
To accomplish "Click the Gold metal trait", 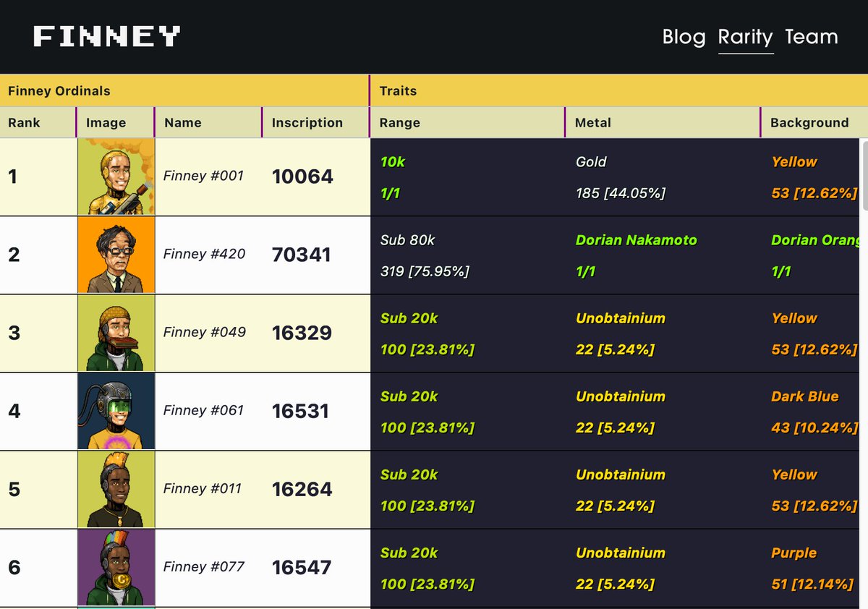I will (591, 162).
